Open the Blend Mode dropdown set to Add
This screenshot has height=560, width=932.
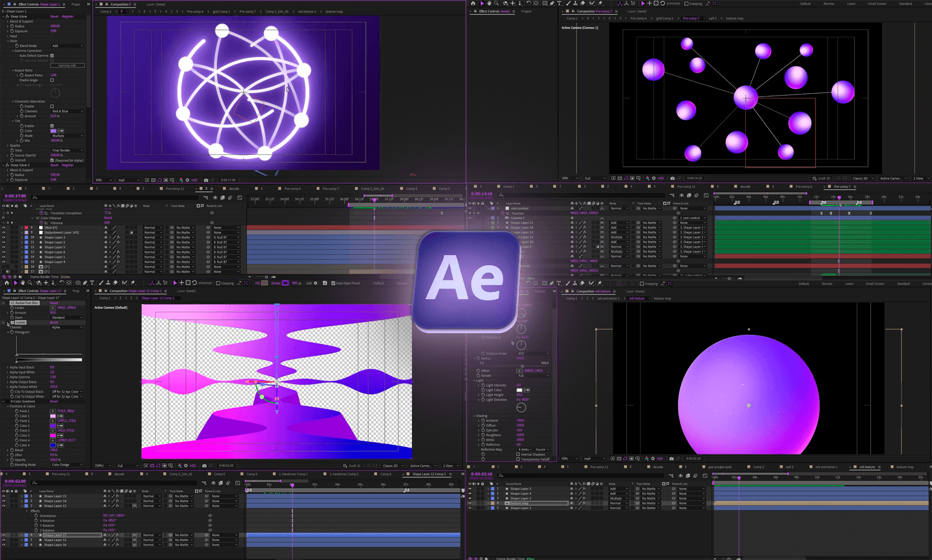(x=67, y=46)
